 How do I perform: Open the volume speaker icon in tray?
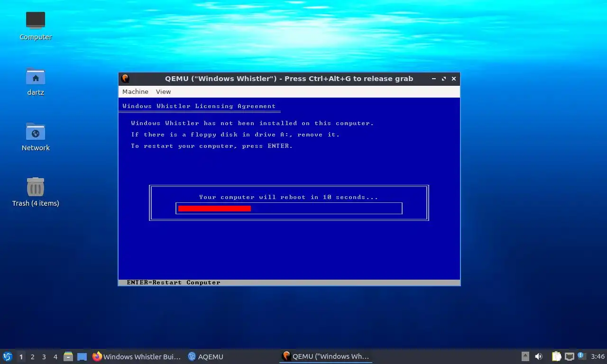pos(539,356)
